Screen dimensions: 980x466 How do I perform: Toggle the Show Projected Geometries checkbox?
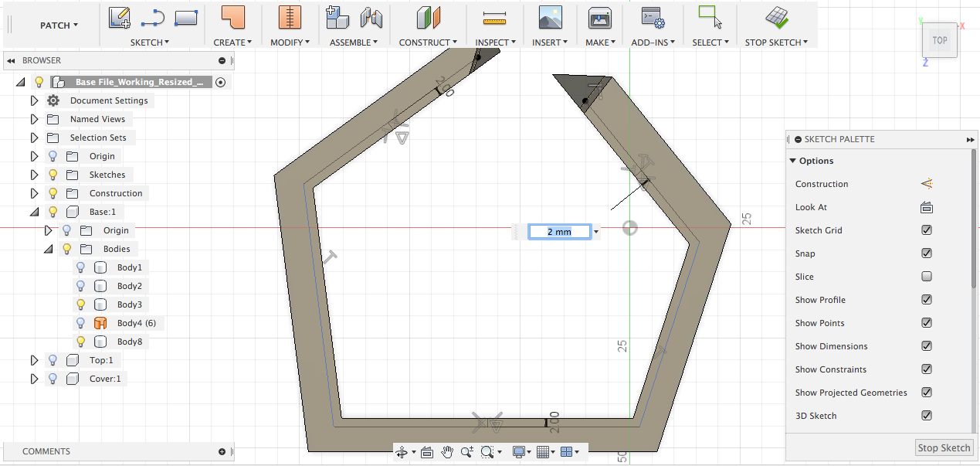927,393
